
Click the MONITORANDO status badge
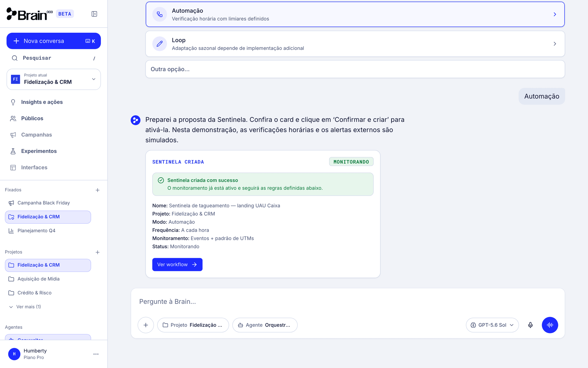[x=351, y=162]
